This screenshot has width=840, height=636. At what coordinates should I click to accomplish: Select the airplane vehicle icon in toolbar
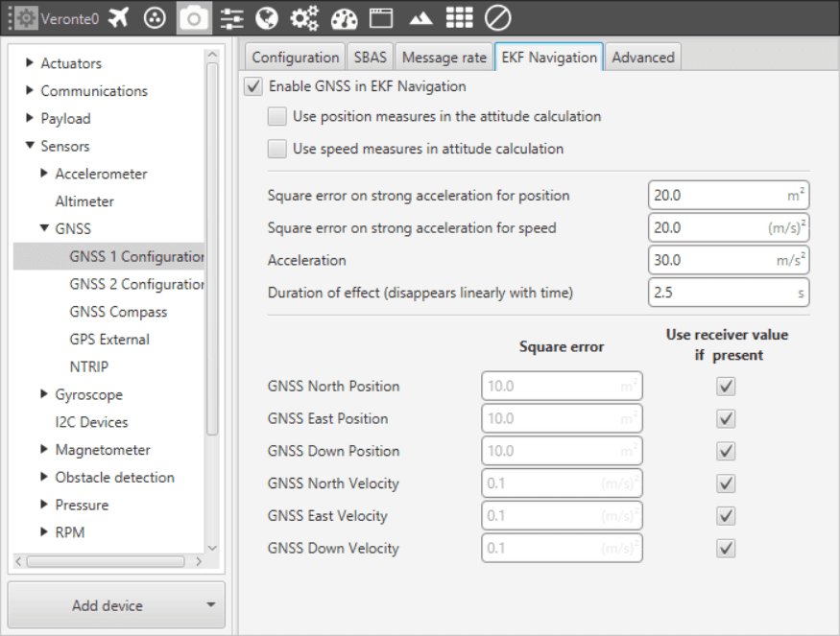(118, 18)
